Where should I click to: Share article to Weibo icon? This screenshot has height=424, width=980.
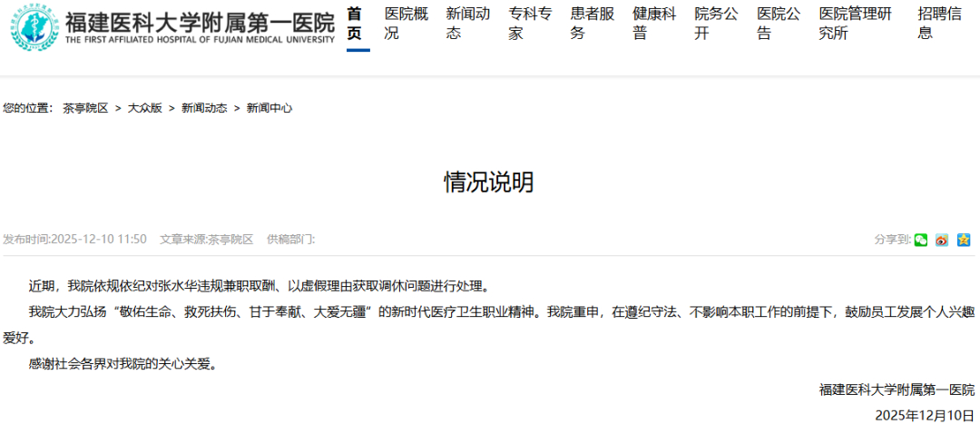[x=942, y=240]
